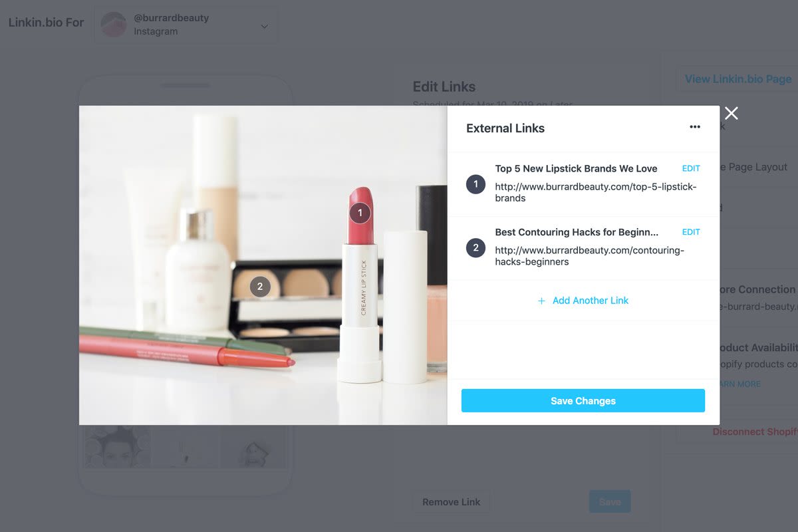Image resolution: width=798 pixels, height=532 pixels.
Task: Click the Disconnect Shopify link
Action: pos(755,432)
